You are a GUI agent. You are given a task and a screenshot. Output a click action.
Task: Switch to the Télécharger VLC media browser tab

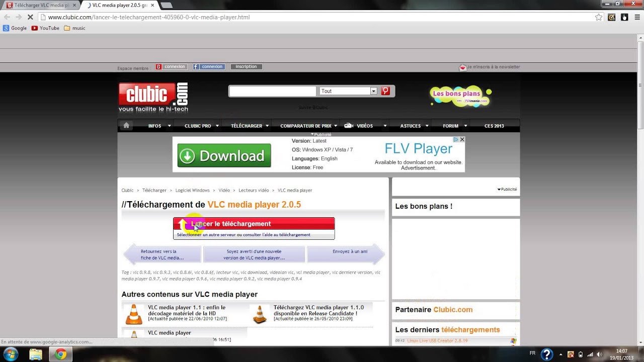tap(41, 5)
